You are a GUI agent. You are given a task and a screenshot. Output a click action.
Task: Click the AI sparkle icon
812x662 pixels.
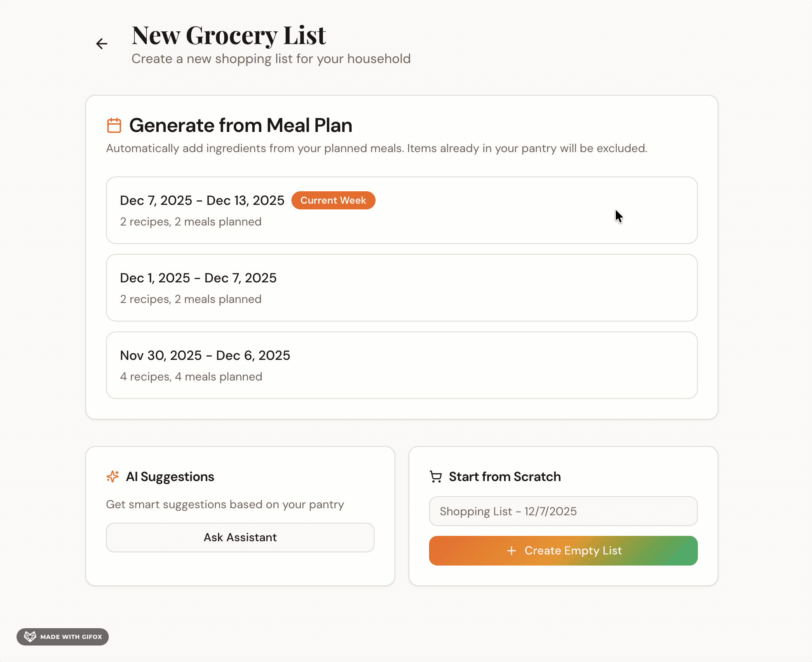(113, 477)
